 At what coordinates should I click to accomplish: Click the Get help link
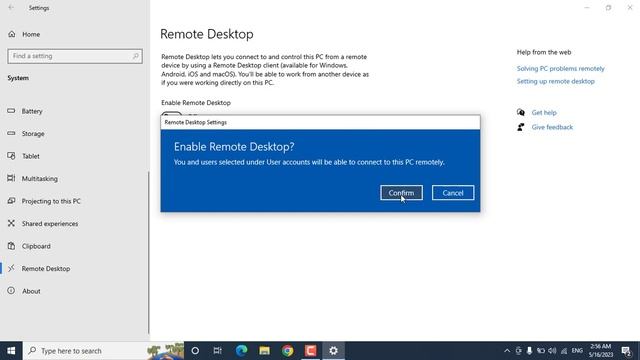pos(544,113)
